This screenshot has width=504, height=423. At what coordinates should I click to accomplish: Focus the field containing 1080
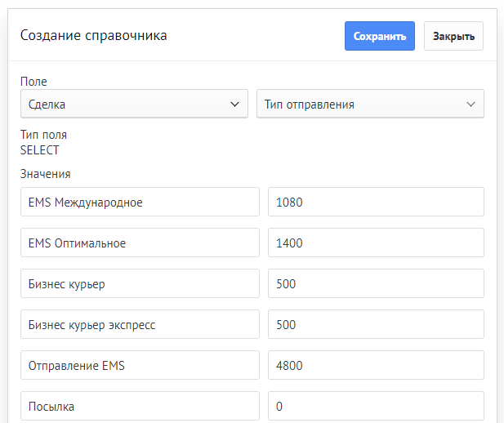pos(376,202)
